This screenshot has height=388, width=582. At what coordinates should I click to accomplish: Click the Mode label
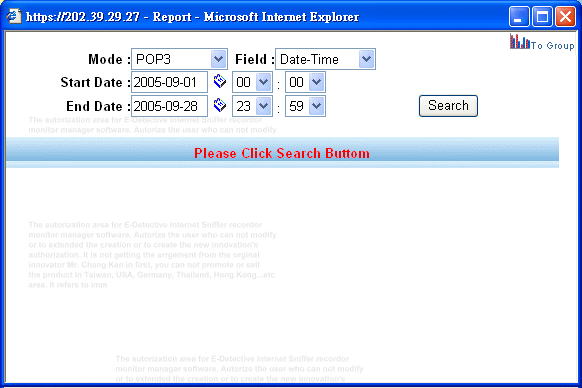[109, 59]
